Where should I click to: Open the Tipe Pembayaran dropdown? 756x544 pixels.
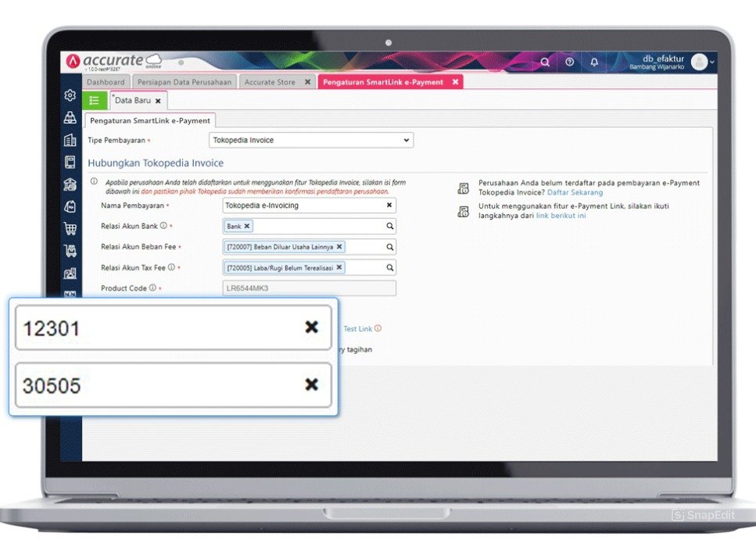click(311, 140)
